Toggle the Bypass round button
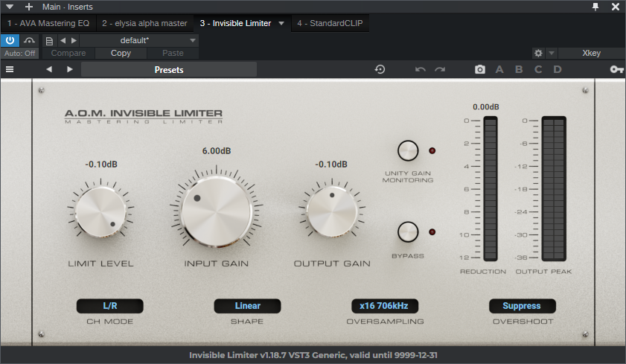 coord(408,232)
